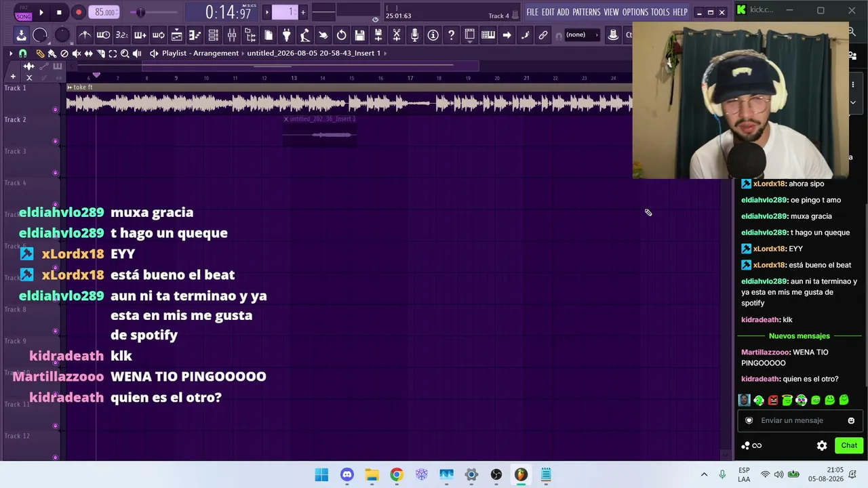Open the ADD menu
Screen dimensions: 868x488
(563, 12)
